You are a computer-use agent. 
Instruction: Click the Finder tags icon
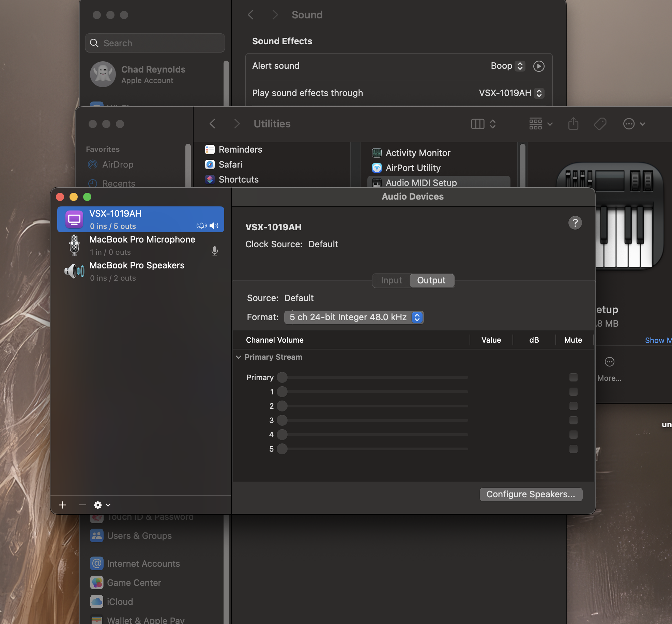(x=600, y=124)
